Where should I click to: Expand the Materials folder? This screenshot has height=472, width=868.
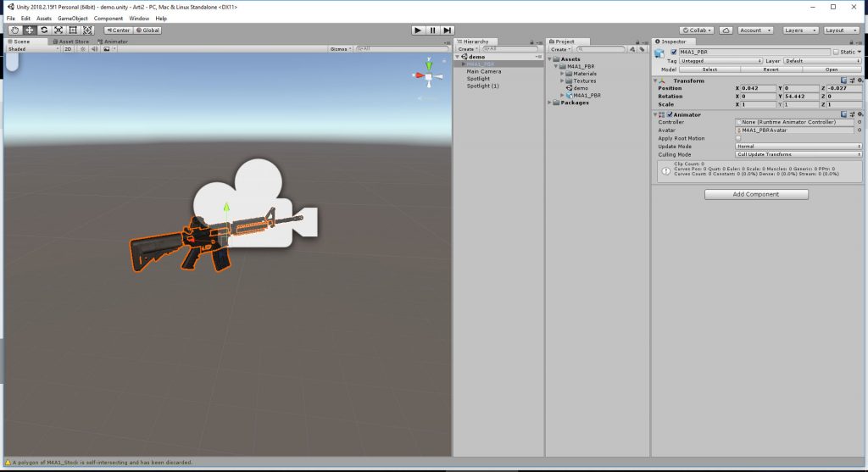click(563, 74)
